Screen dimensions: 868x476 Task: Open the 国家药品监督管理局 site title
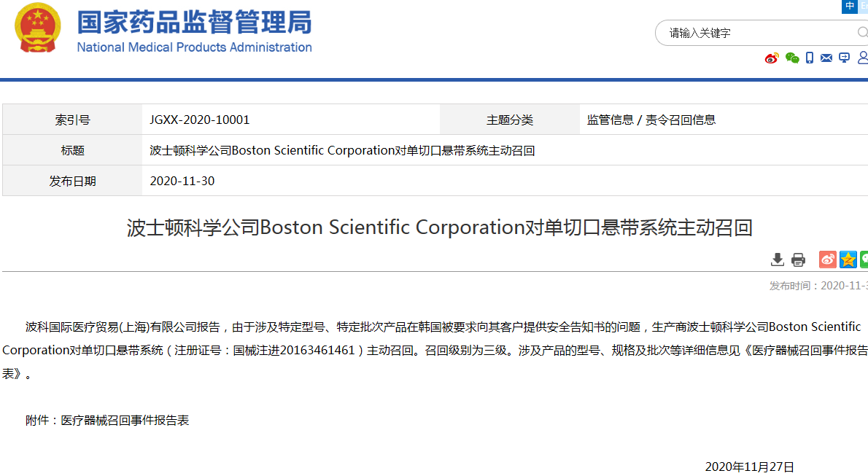[x=194, y=23]
